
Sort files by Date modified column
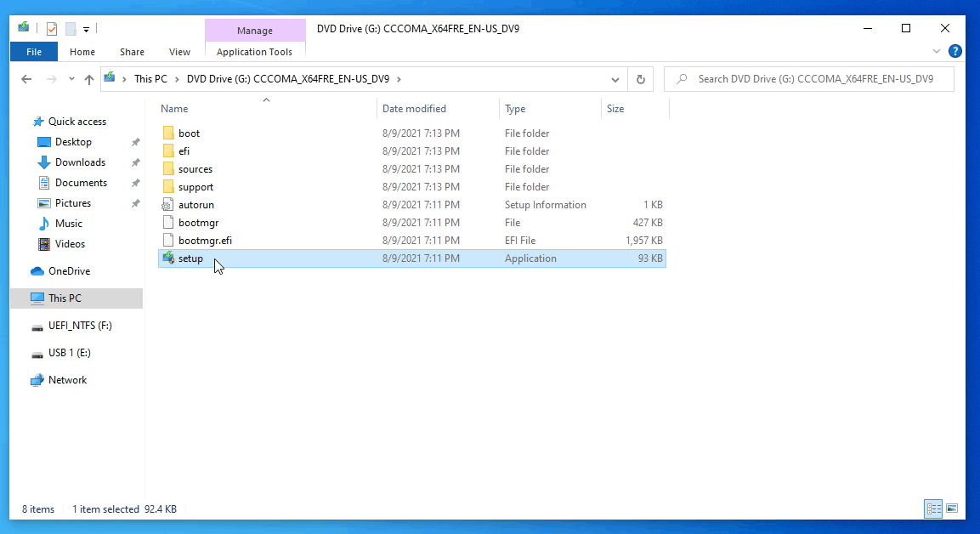pos(415,109)
